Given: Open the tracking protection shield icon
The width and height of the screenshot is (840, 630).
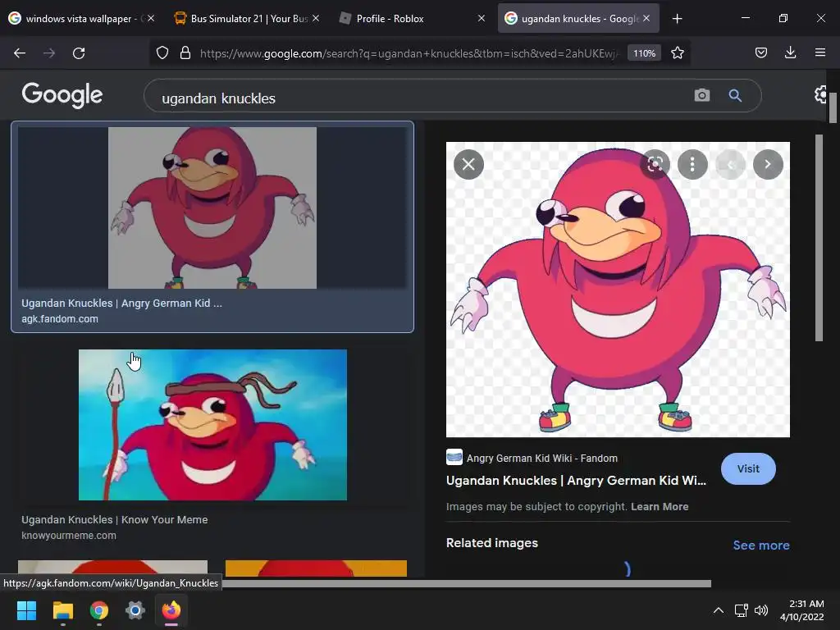Looking at the screenshot, I should pos(162,53).
